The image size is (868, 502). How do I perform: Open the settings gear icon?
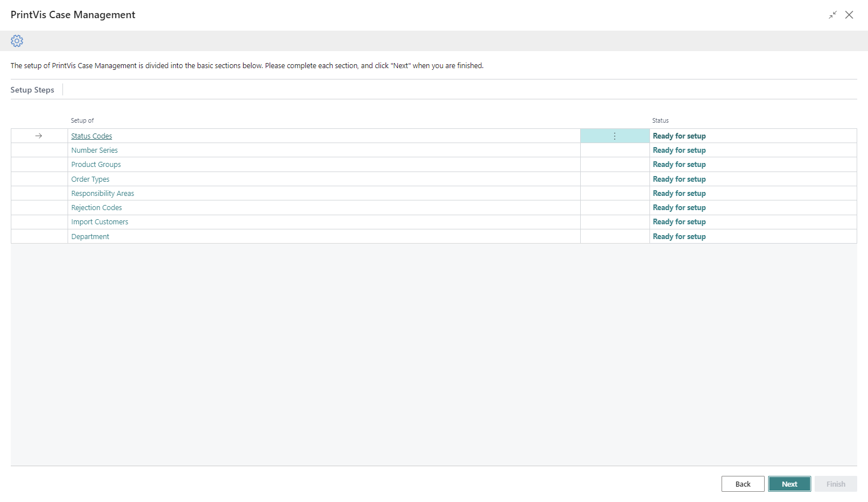pos(17,41)
